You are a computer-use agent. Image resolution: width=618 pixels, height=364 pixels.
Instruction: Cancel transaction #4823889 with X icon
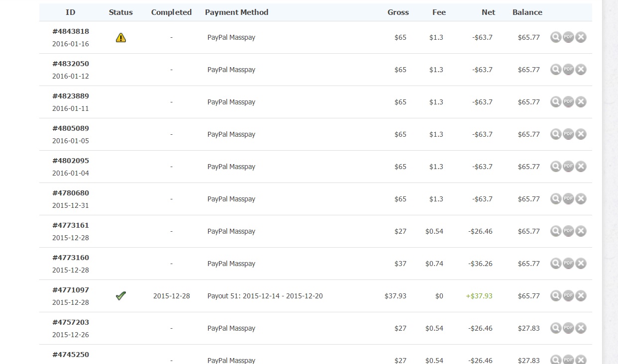(x=581, y=102)
